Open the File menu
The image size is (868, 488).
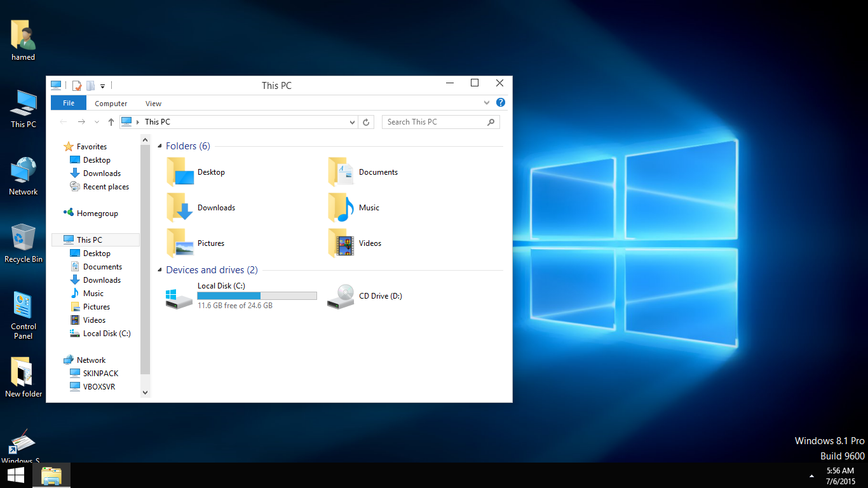pyautogui.click(x=69, y=103)
